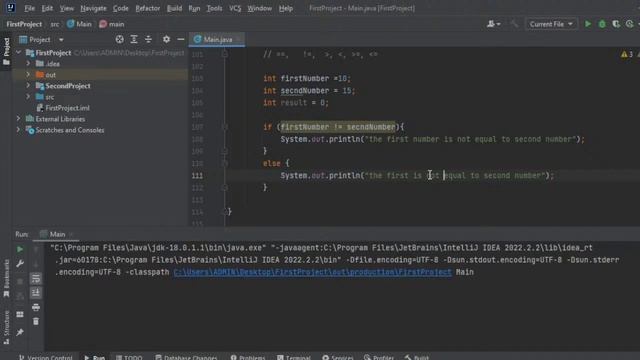This screenshot has height=360, width=640.
Task: Jump down the stack trace in Run console
Action: tap(36, 264)
